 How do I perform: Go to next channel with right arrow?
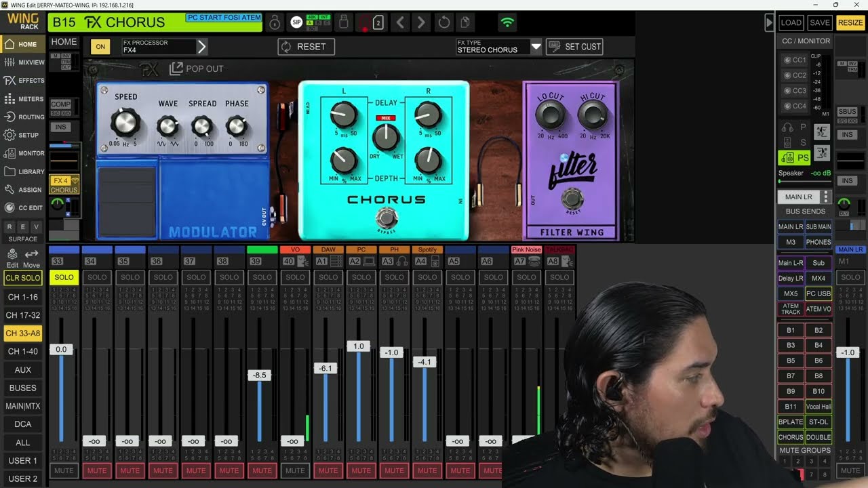(421, 22)
